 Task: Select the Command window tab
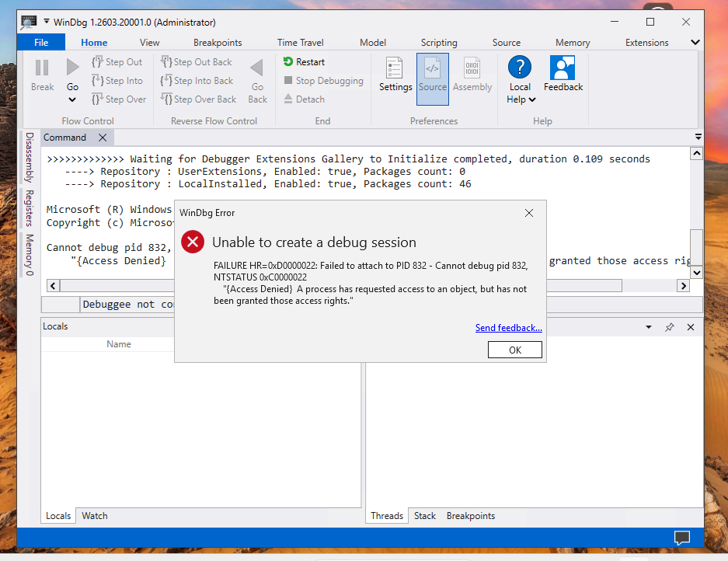click(x=65, y=138)
